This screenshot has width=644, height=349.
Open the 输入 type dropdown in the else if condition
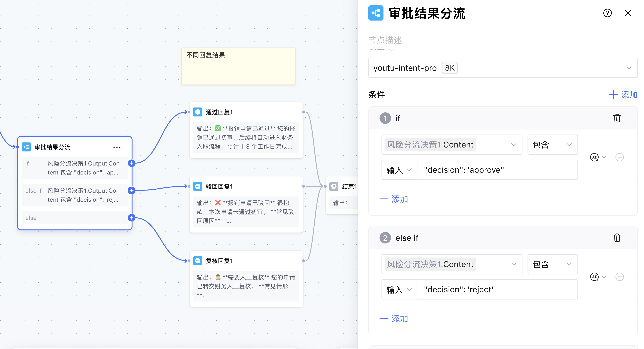400,290
